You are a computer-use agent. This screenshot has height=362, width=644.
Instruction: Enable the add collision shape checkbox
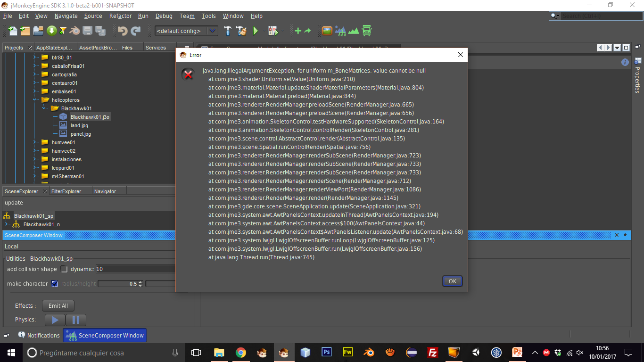64,269
